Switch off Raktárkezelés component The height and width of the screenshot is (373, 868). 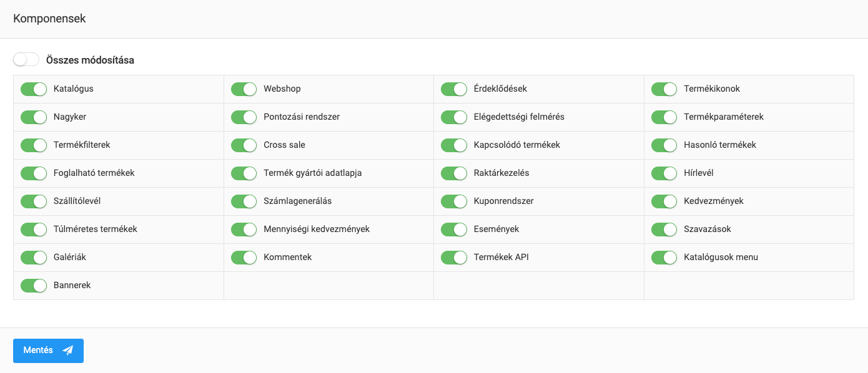point(454,173)
